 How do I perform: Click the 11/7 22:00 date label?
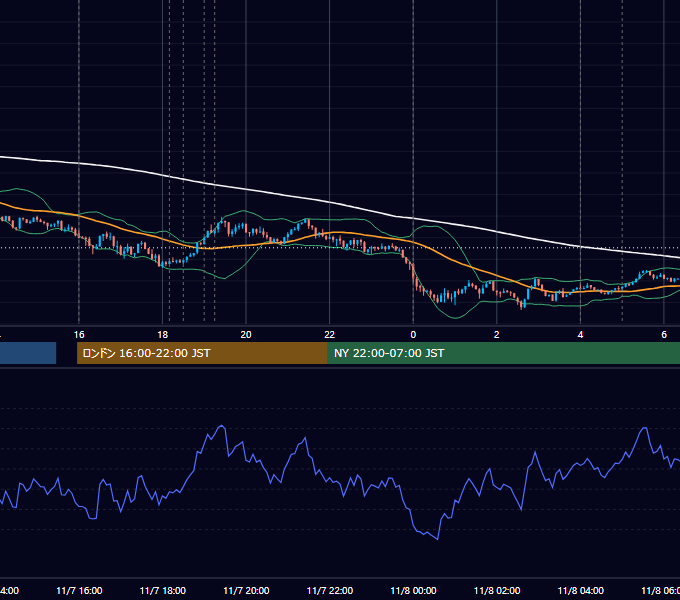(x=330, y=591)
